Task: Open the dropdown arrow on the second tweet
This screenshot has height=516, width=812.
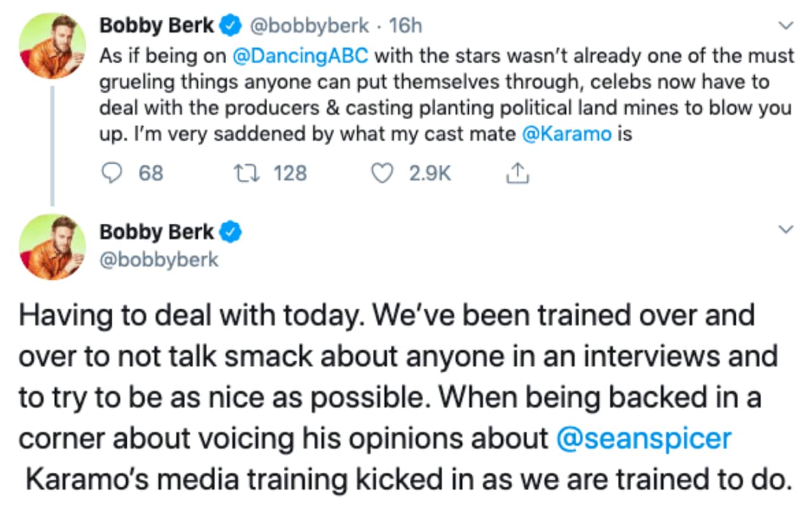Action: pos(787,229)
